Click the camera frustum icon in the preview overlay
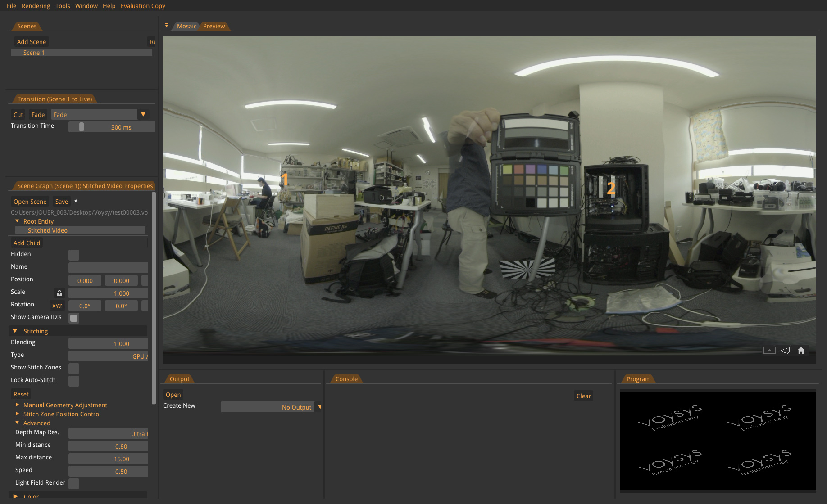 [785, 350]
